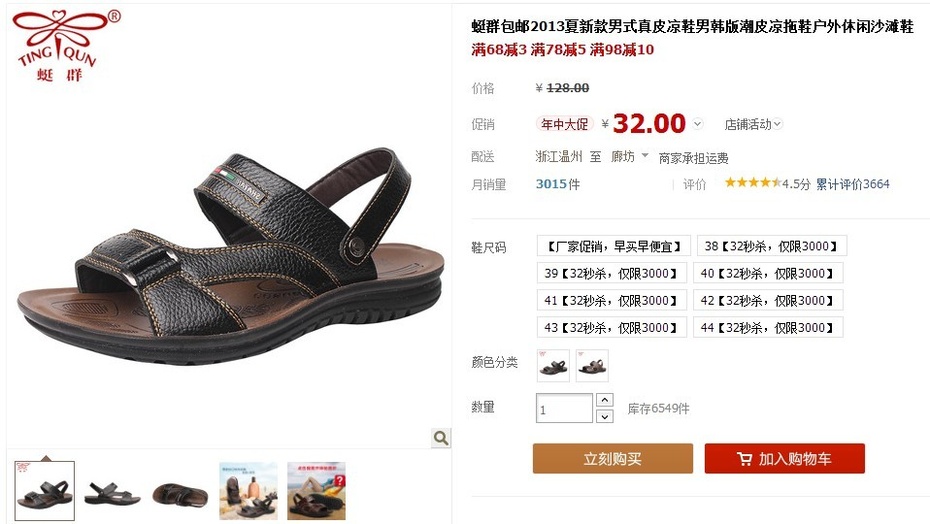Click the 立刻购买 buy now button
The image size is (930, 524).
coord(613,458)
